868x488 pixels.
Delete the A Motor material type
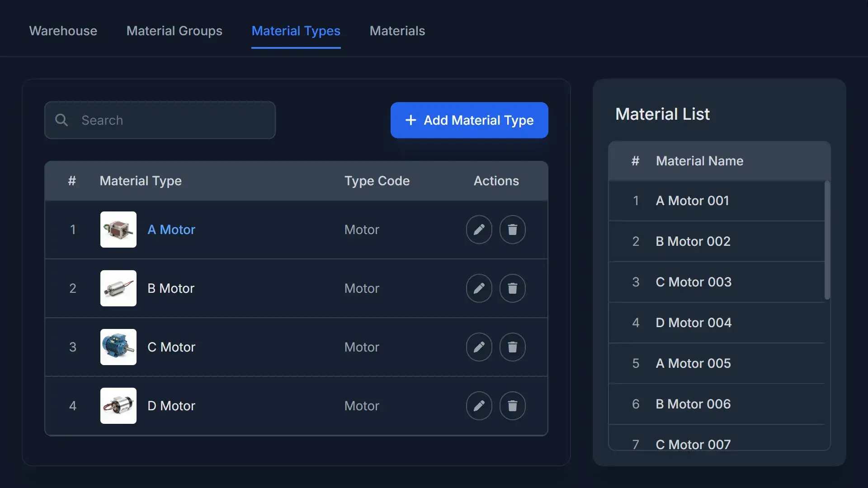click(x=512, y=230)
